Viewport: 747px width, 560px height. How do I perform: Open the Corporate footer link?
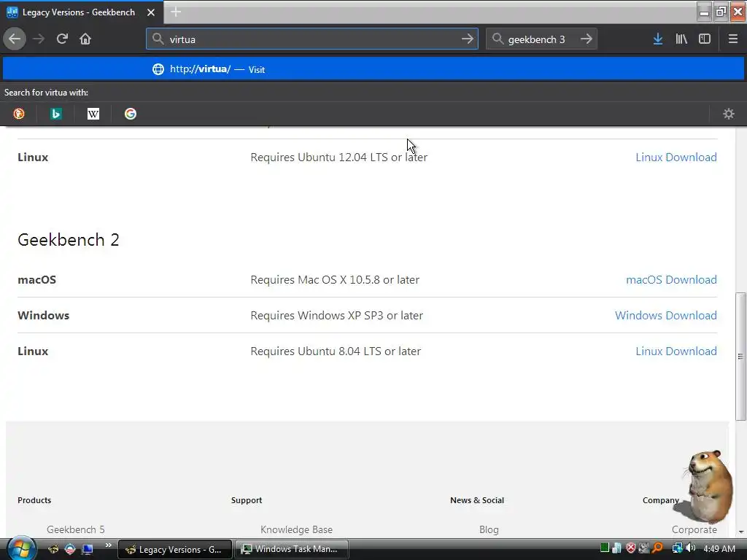click(x=694, y=529)
